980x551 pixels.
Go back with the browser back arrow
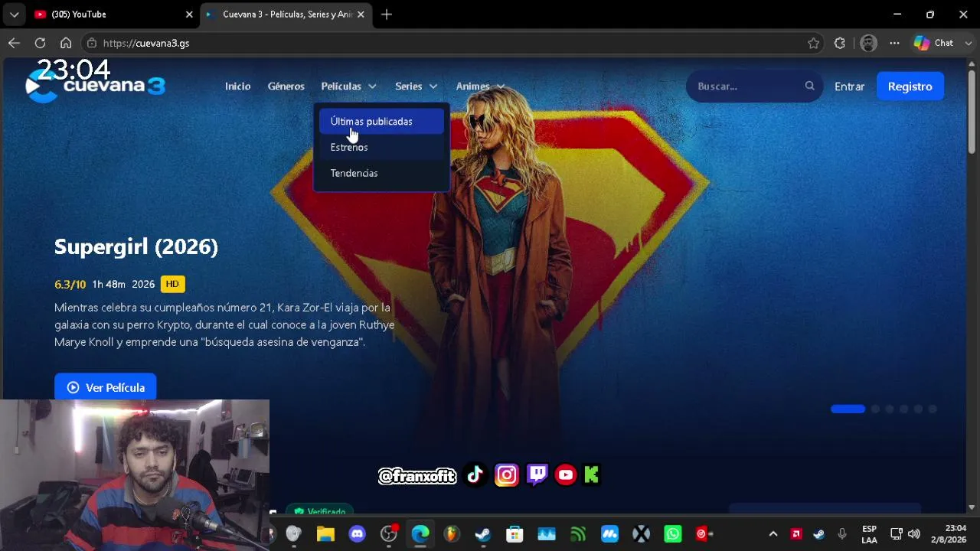coord(14,43)
